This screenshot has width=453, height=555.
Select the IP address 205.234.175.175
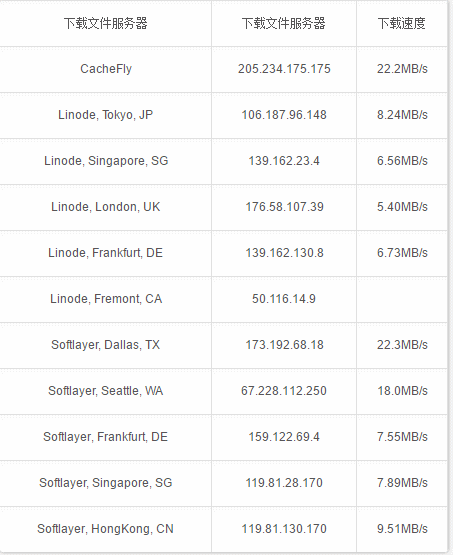tap(284, 69)
